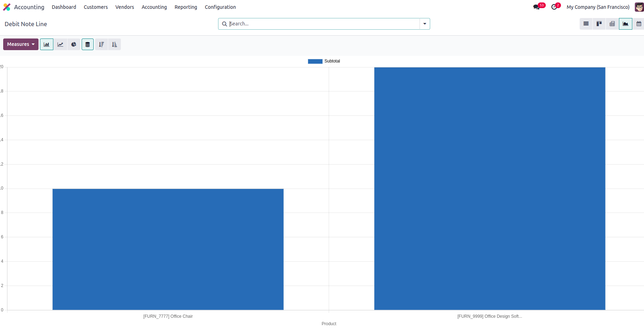644x328 pixels.
Task: Toggle the Subtotal legend color swatch
Action: (315, 61)
